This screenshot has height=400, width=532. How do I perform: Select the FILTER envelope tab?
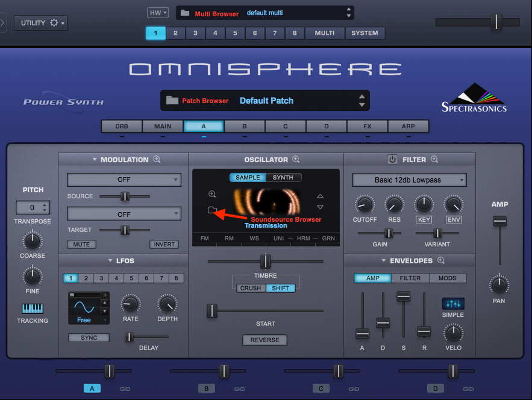tap(410, 278)
